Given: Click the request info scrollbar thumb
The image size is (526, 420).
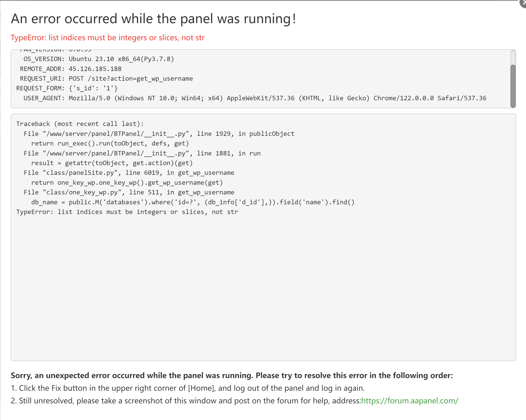Looking at the screenshot, I should point(513,86).
